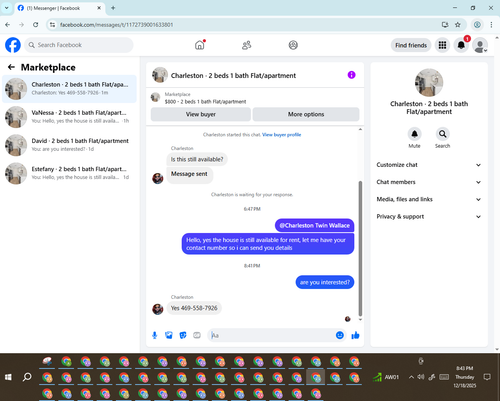Open the Groups icon in top navigation
The image size is (500, 401).
293,45
